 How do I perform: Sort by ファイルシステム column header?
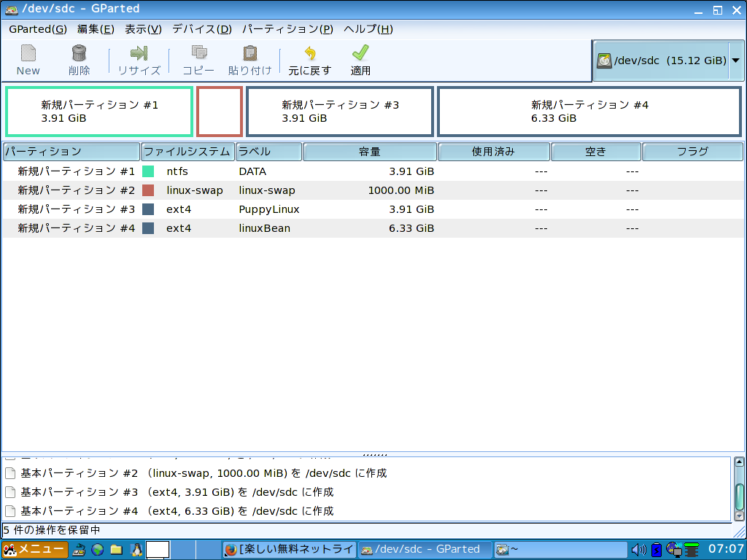187,152
